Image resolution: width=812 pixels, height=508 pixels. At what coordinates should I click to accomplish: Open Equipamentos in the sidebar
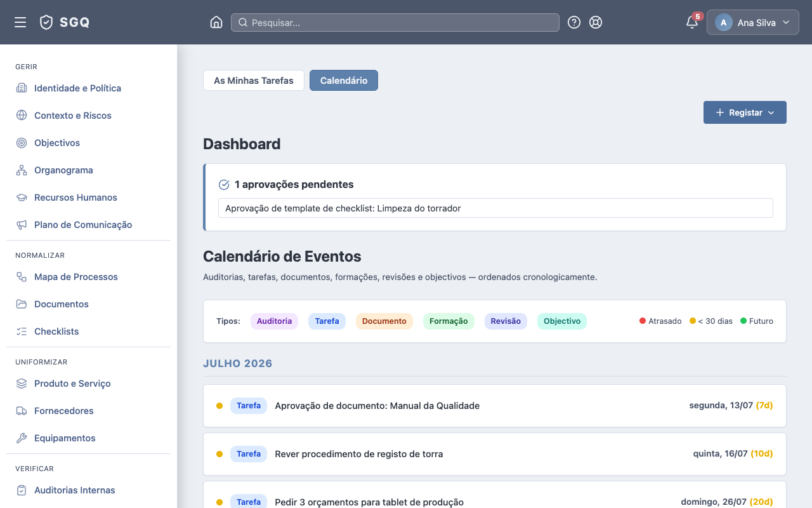[89, 438]
